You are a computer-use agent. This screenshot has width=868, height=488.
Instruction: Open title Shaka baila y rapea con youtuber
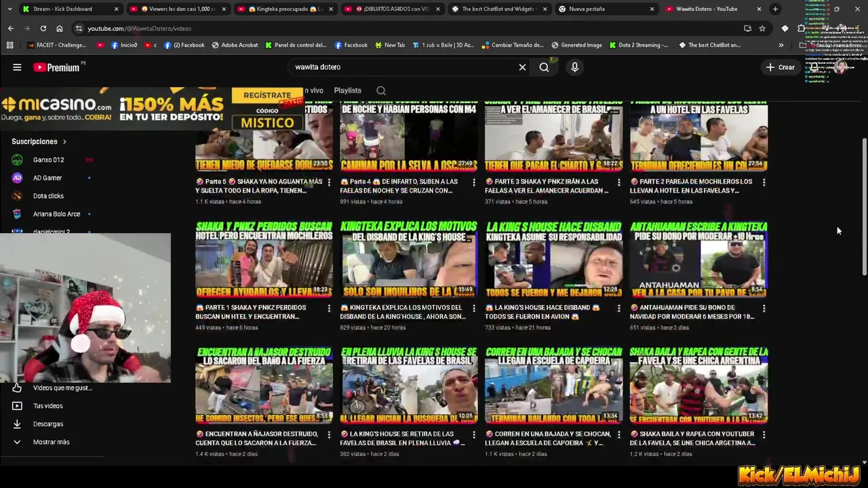[x=692, y=439]
